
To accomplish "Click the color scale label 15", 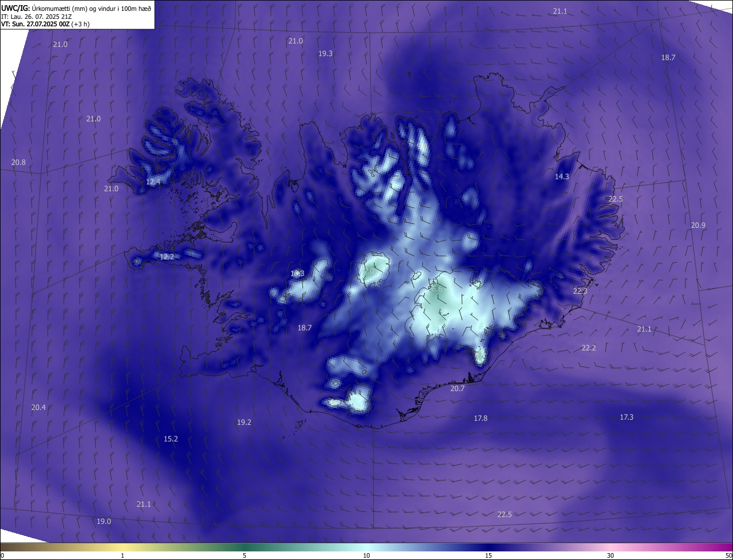I will pyautogui.click(x=488, y=555).
